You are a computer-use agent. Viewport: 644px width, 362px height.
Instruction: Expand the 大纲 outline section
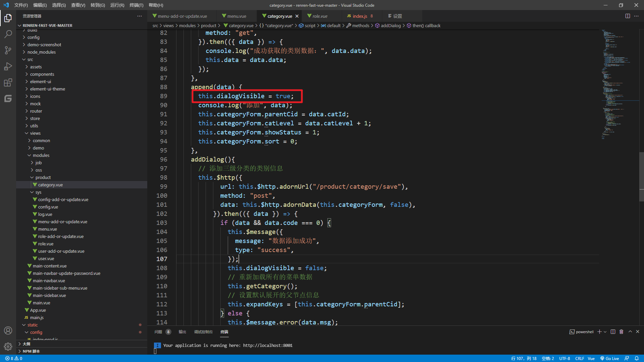pos(82,344)
